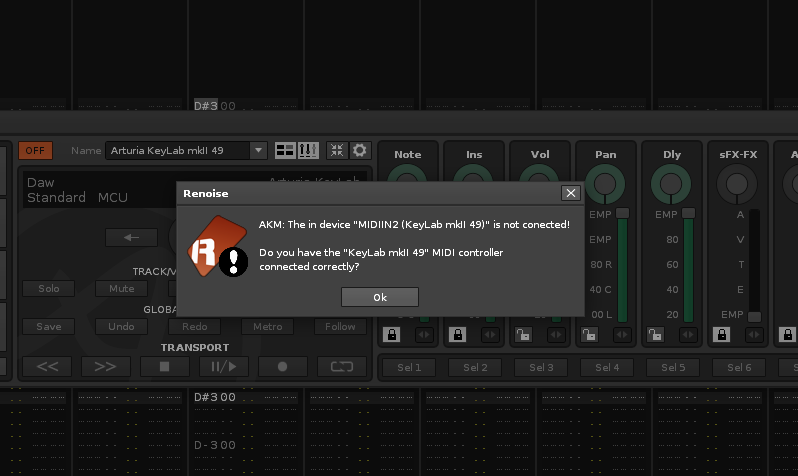This screenshot has height=476, width=798.
Task: Click the sFX-FX fader handle
Action: [755, 317]
